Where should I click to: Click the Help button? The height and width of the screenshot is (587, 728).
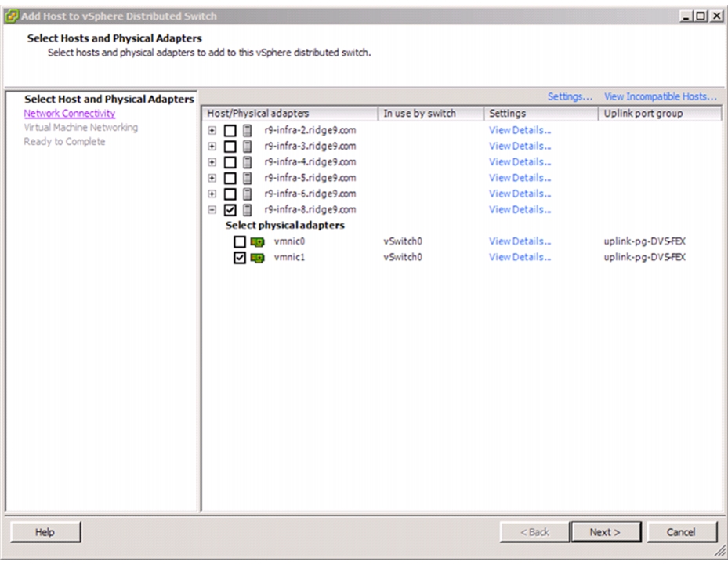click(x=45, y=532)
